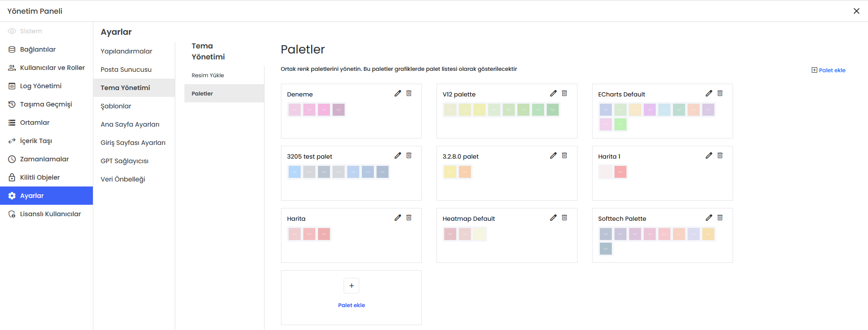
Task: Expand last green swatch in V12 palette
Action: tap(553, 110)
